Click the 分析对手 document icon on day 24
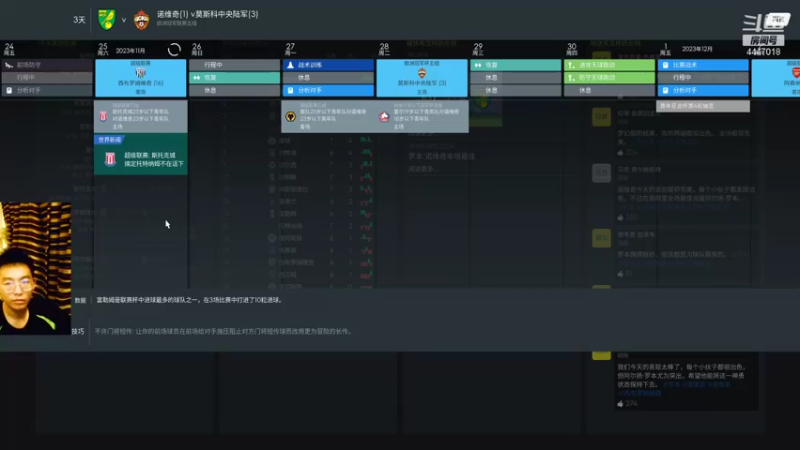This screenshot has width=800, height=450. [x=9, y=90]
